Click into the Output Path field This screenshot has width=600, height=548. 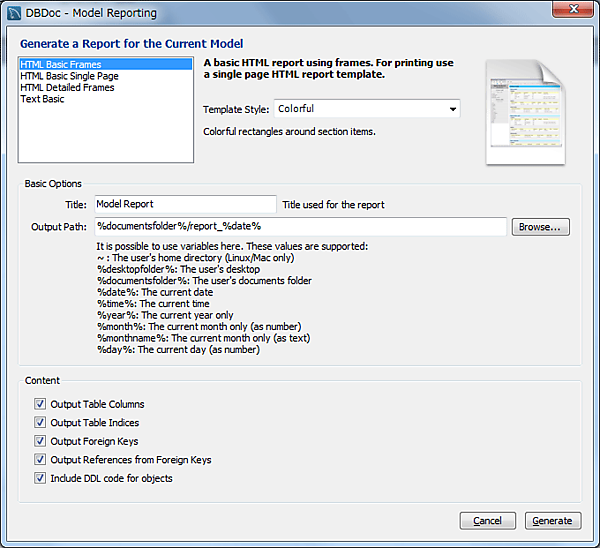click(x=300, y=227)
